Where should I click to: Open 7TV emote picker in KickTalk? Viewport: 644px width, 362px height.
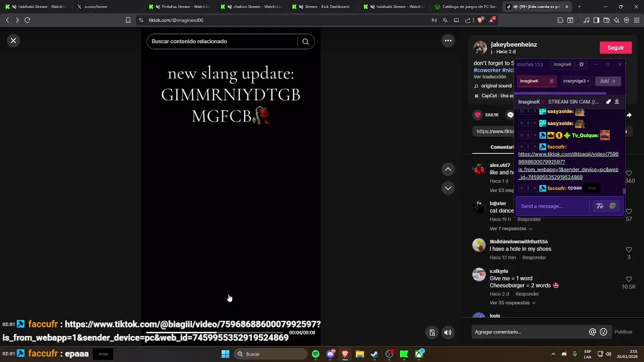[x=600, y=206]
